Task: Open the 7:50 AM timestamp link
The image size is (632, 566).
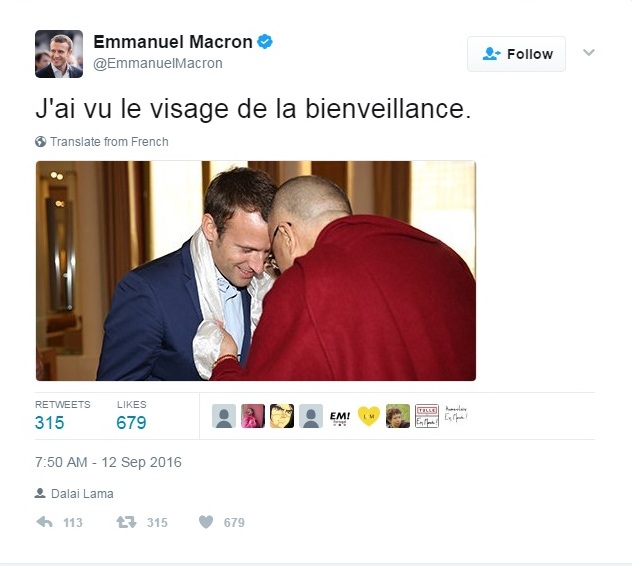Action: [108, 462]
